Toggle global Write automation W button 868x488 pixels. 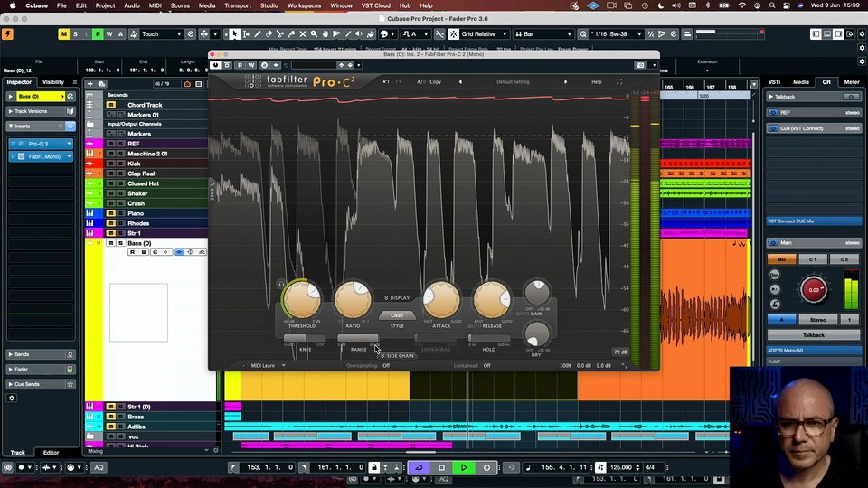[109, 34]
